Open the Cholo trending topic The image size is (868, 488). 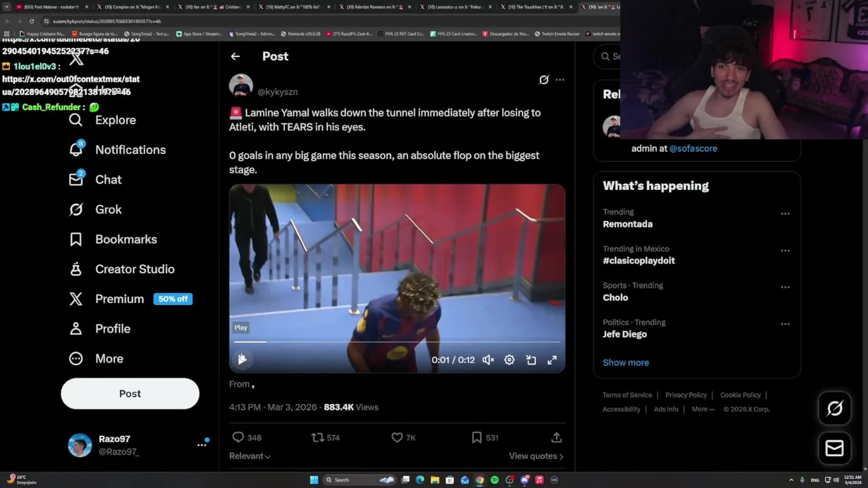click(616, 298)
